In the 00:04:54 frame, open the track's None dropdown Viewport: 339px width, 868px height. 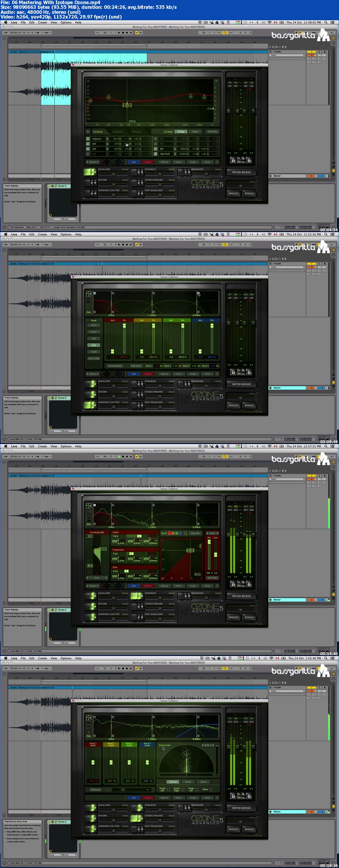(x=287, y=55)
